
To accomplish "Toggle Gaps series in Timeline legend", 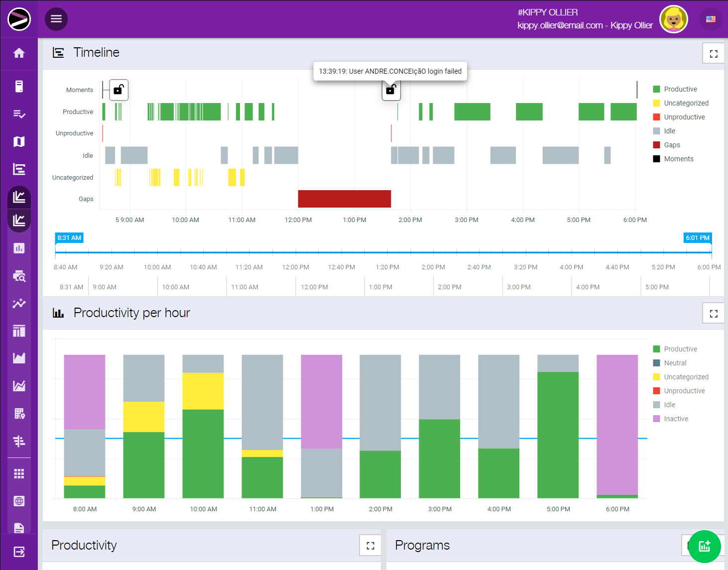I will point(671,145).
